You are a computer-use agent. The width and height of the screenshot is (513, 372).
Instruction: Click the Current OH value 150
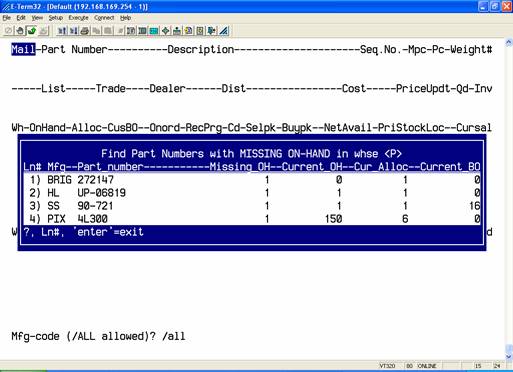tap(334, 219)
